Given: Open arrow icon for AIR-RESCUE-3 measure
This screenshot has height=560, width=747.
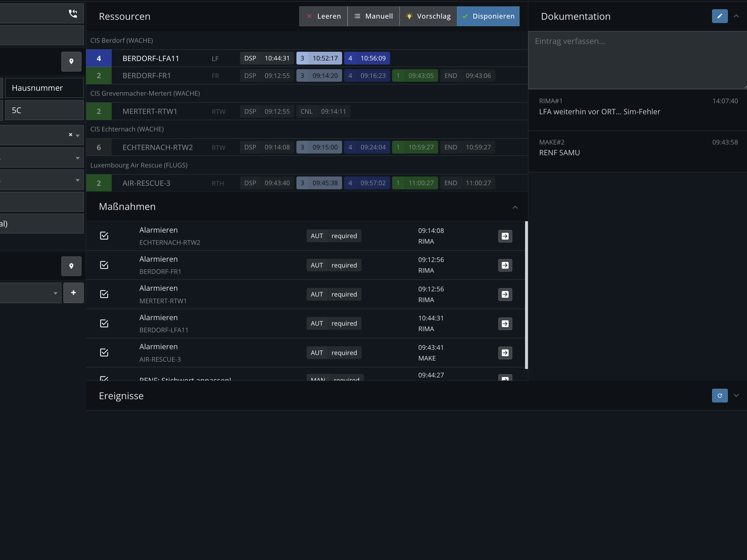Looking at the screenshot, I should click(x=505, y=353).
